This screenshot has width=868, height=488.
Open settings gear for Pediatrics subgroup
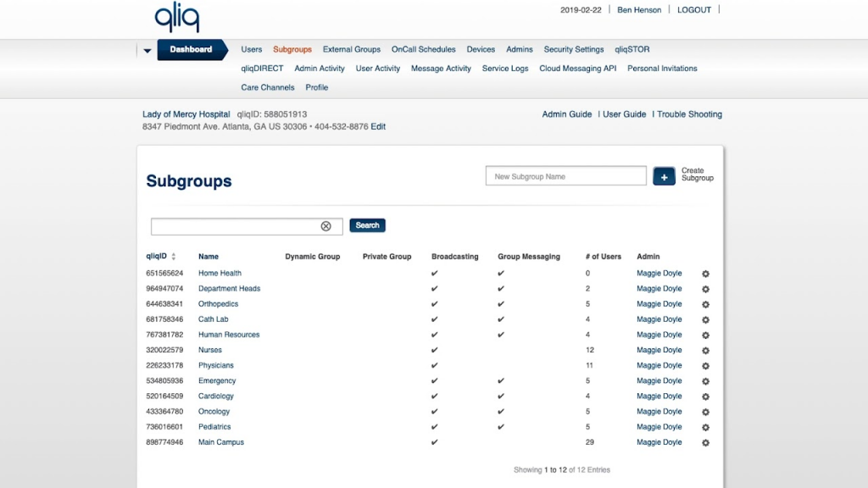click(705, 427)
